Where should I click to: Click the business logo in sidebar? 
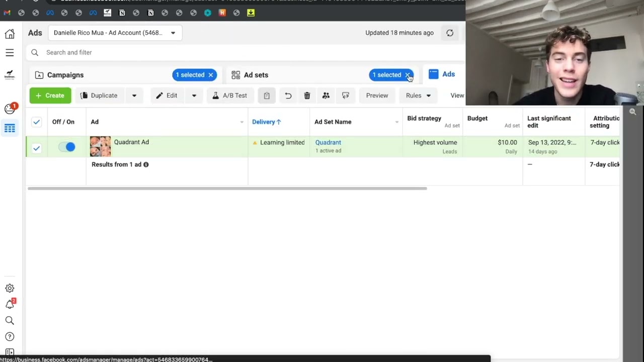(10, 75)
